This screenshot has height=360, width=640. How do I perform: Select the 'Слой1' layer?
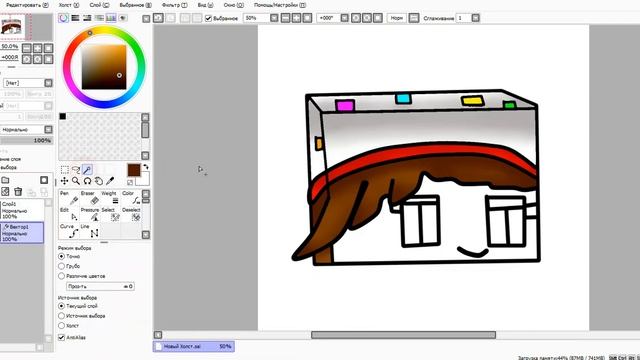[x=22, y=210]
